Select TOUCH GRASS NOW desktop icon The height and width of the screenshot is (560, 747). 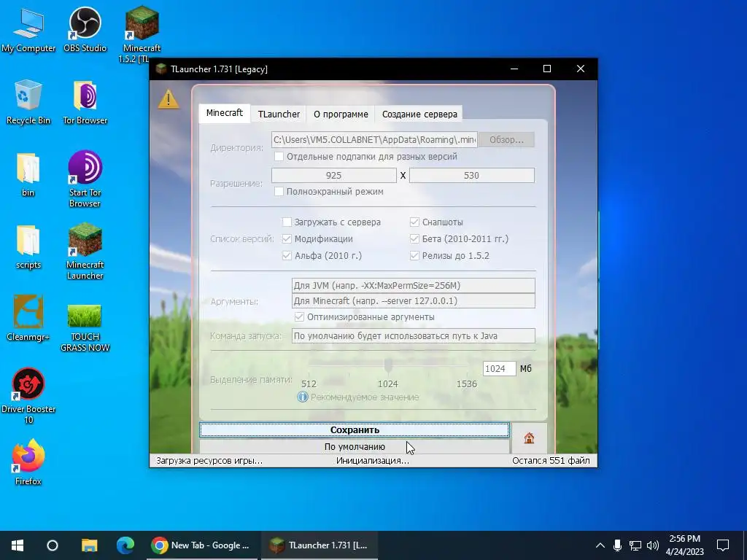coord(85,327)
